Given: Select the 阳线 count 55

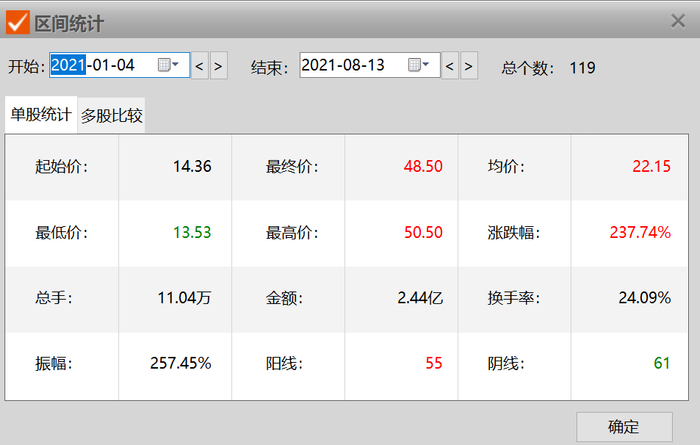Looking at the screenshot, I should [434, 363].
